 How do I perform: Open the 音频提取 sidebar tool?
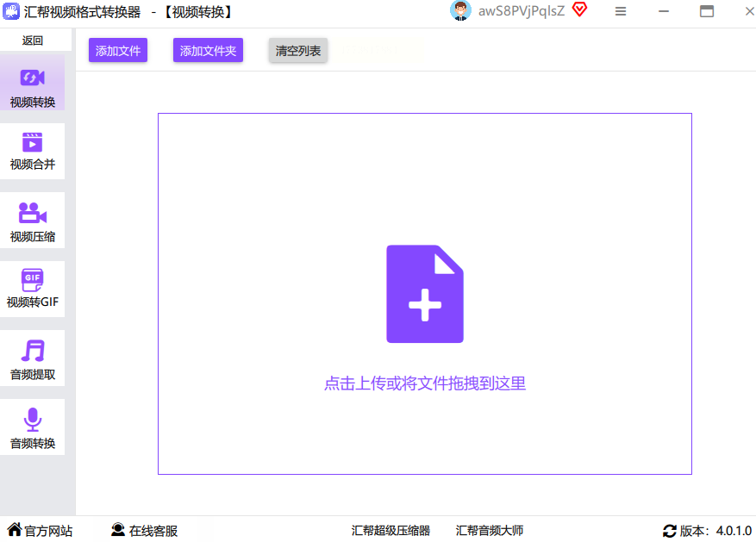pos(32,358)
